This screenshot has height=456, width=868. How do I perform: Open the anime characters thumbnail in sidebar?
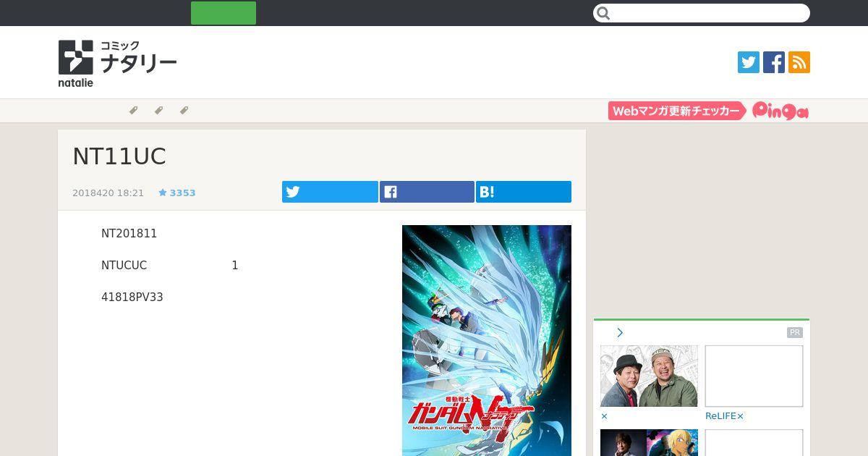(x=649, y=442)
